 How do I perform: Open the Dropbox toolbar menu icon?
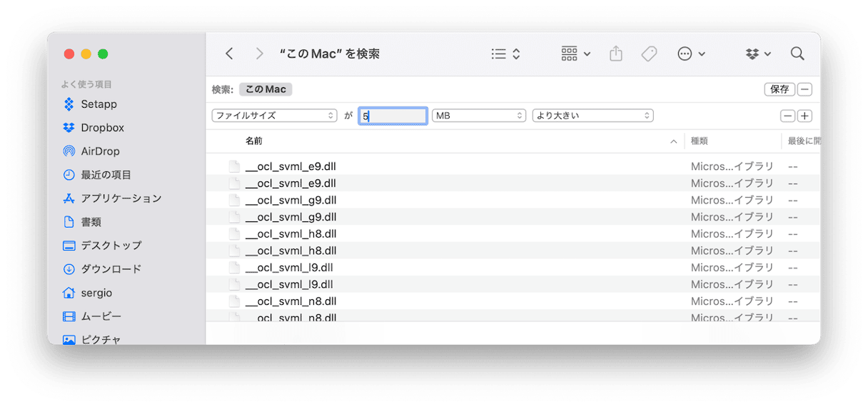point(757,54)
